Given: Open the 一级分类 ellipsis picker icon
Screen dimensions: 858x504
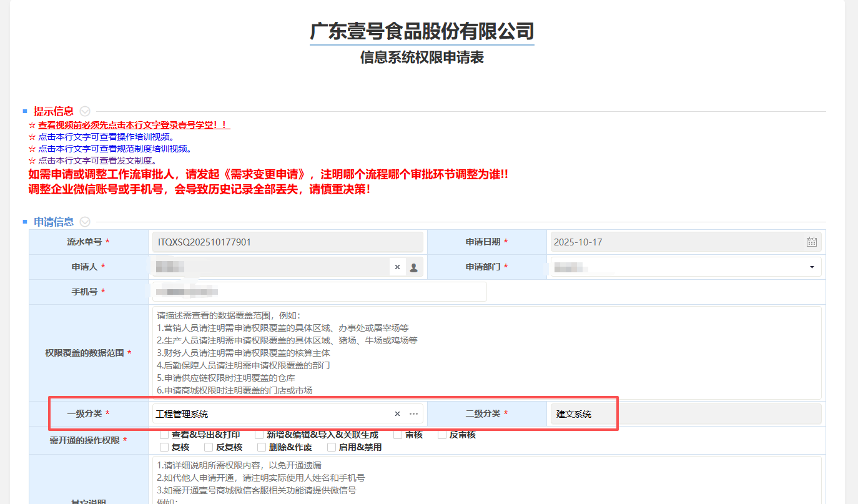Looking at the screenshot, I should coord(413,414).
